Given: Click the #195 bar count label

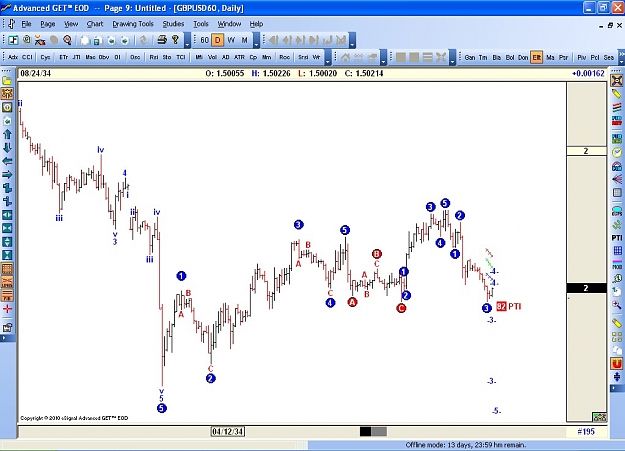Looking at the screenshot, I should click(586, 431).
